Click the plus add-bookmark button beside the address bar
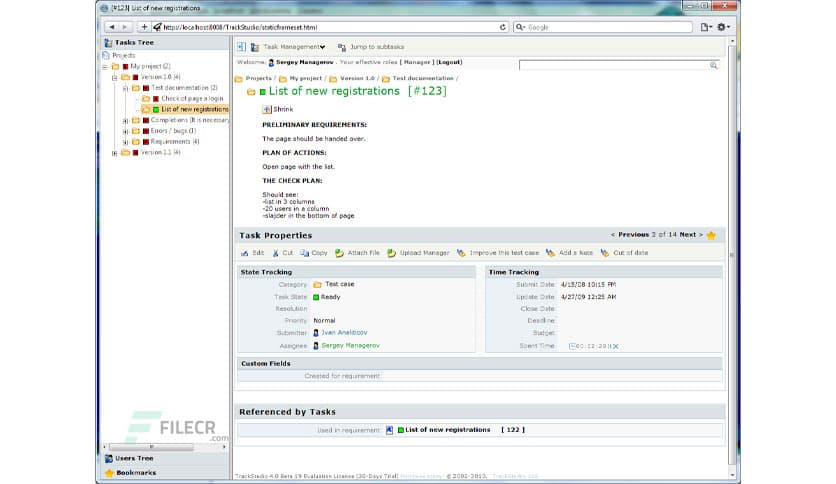 pyautogui.click(x=144, y=27)
